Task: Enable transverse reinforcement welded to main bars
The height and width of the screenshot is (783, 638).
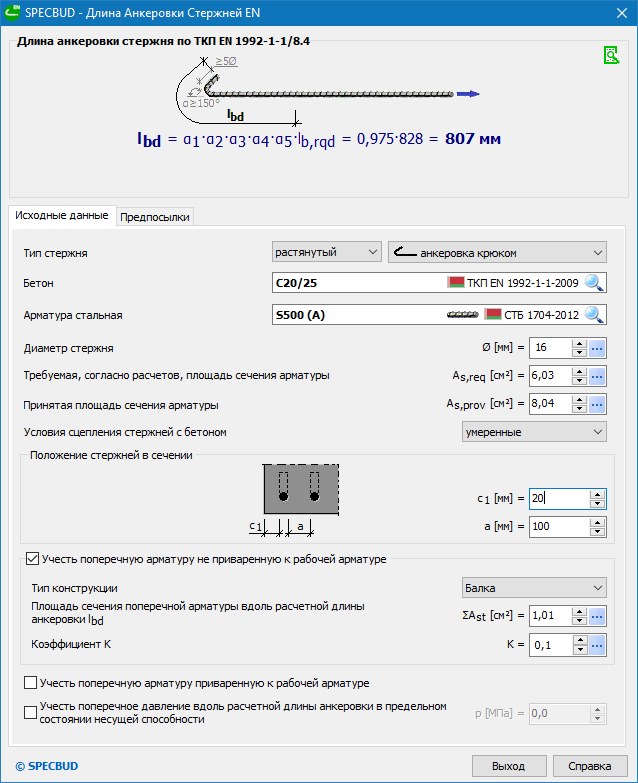Action: (32, 683)
